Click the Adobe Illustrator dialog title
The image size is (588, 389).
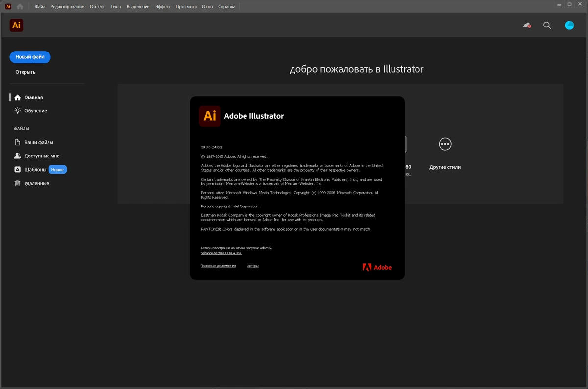click(254, 116)
